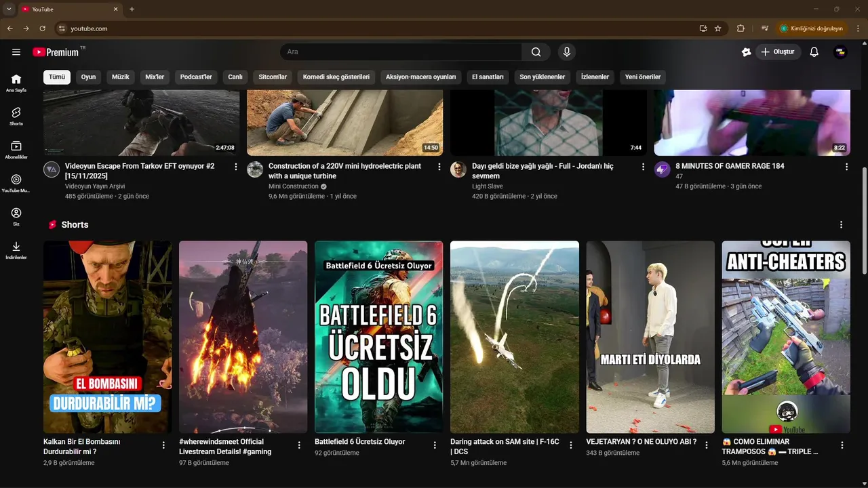The height and width of the screenshot is (488, 868).
Task: Go to Ana Sayfa in sidebar
Action: click(16, 83)
